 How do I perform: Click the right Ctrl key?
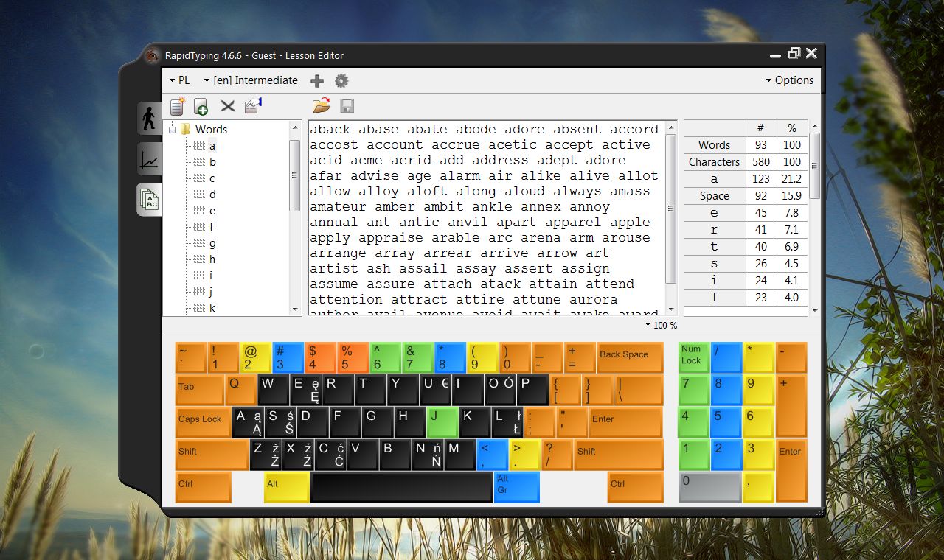[x=635, y=487]
